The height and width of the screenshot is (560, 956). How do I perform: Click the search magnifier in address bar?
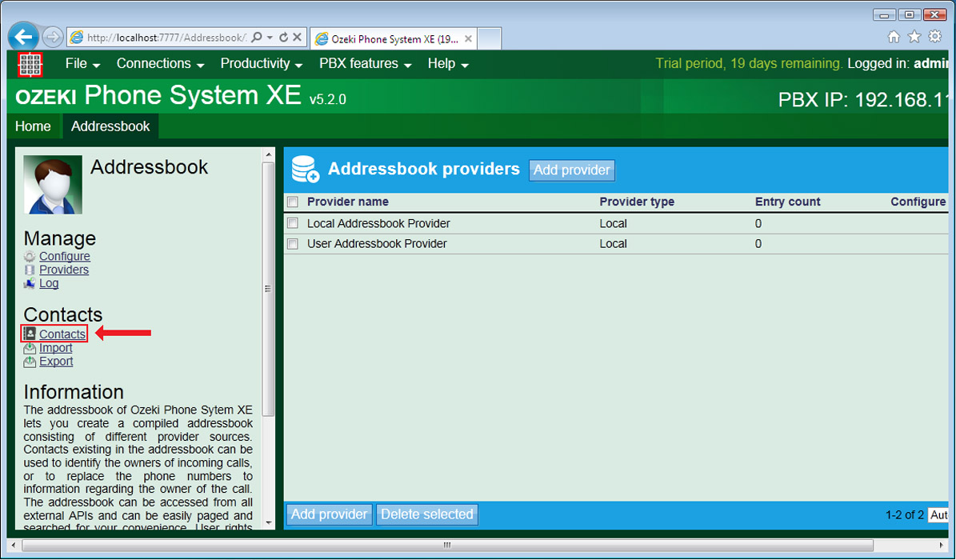257,38
